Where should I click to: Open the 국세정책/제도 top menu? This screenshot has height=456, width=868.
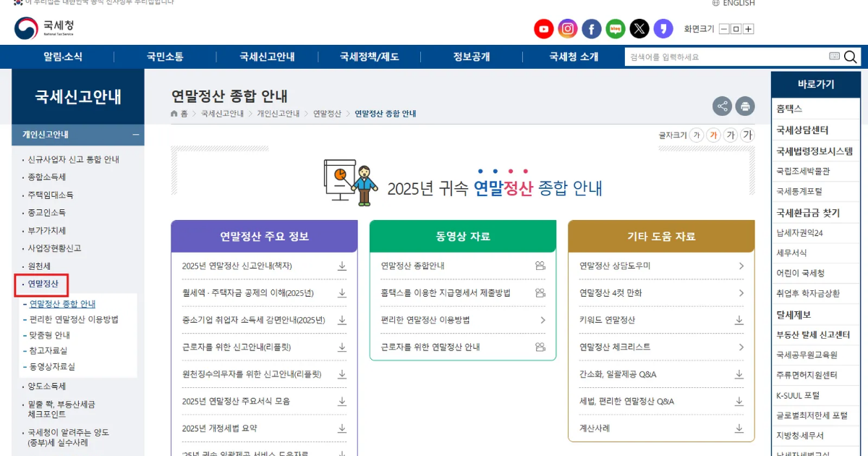point(369,57)
